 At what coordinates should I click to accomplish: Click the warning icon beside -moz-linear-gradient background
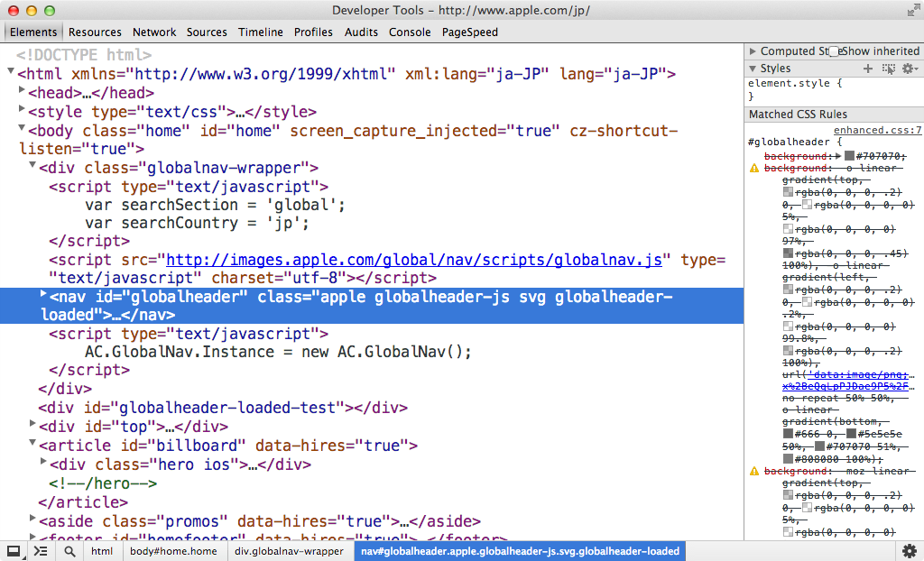tap(753, 471)
